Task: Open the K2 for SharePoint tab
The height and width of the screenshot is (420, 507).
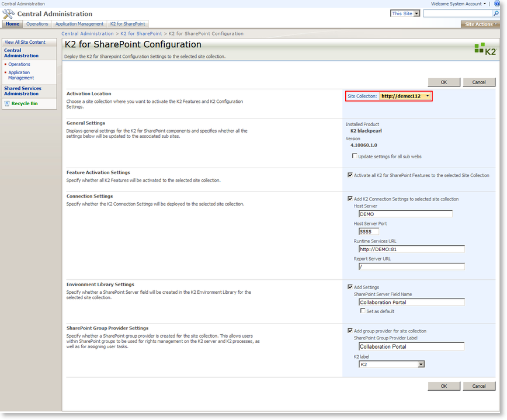Action: [128, 24]
